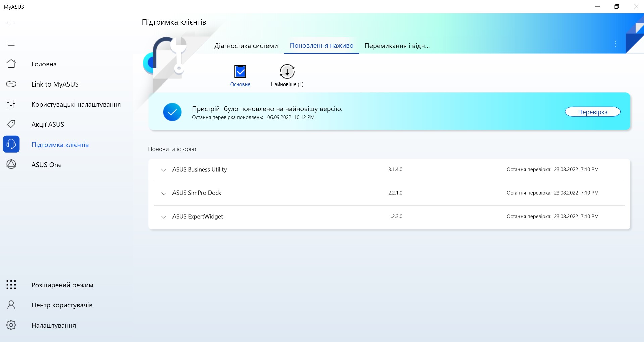This screenshot has width=644, height=342.
Task: Open Користувацькі налаштування sliders icon
Action: point(11,104)
